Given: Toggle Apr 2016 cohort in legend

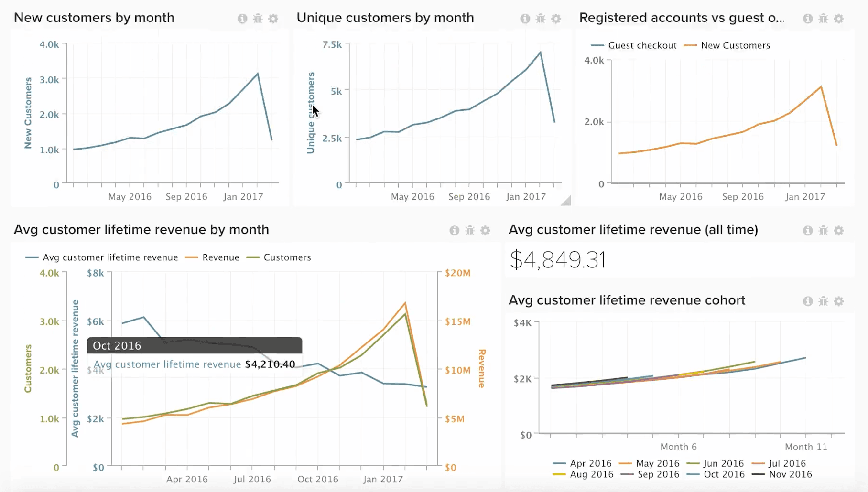Looking at the screenshot, I should [x=582, y=463].
